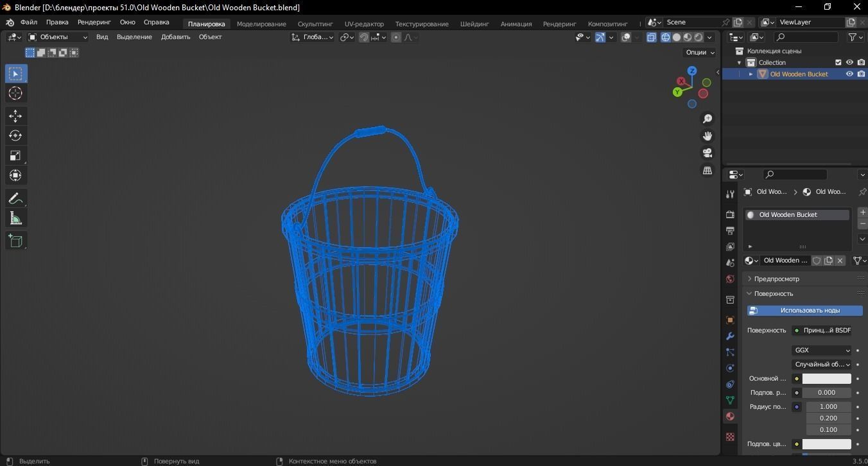Open the Опции dropdown

click(x=700, y=53)
